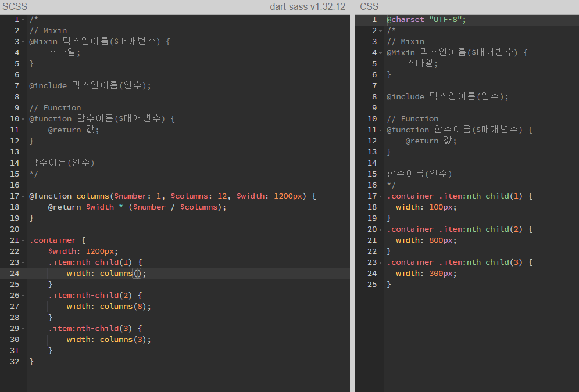Click @include line in SCSS comment at line 7

point(90,85)
